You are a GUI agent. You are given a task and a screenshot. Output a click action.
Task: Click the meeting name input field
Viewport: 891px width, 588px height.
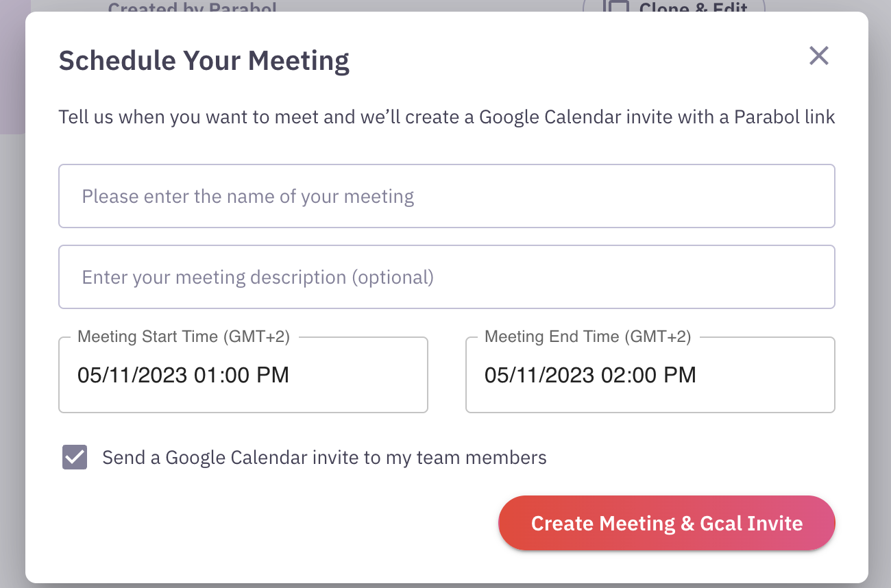[446, 197]
